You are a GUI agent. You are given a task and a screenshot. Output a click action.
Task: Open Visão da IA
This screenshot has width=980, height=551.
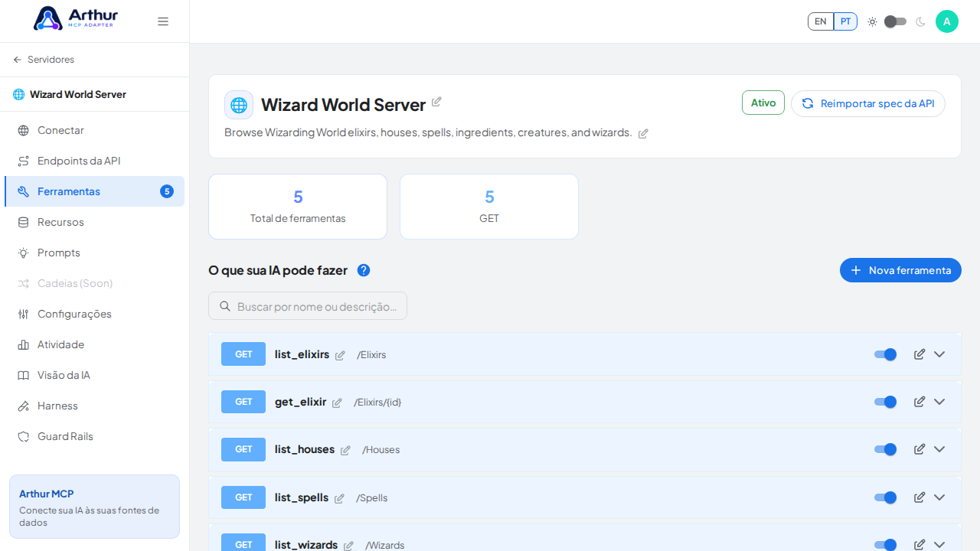click(x=94, y=375)
